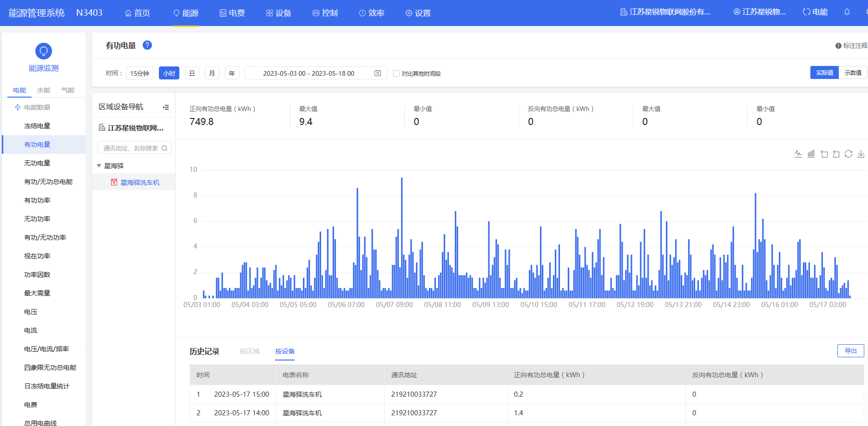This screenshot has height=426, width=868.
Task: Switch to 水能 tab
Action: 44,90
